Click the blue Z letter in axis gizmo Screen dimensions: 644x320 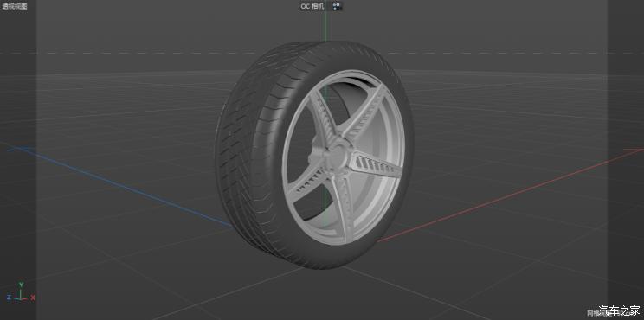[x=9, y=297]
